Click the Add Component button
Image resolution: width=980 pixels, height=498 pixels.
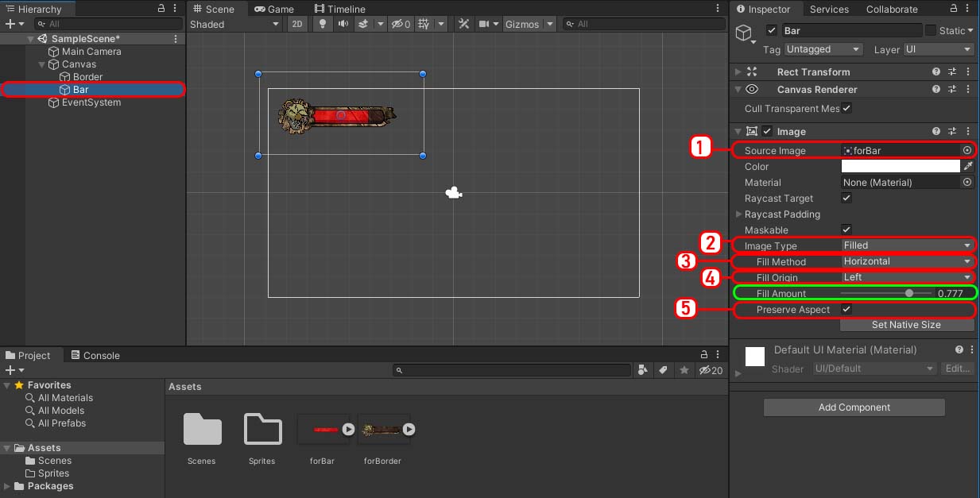[854, 407]
